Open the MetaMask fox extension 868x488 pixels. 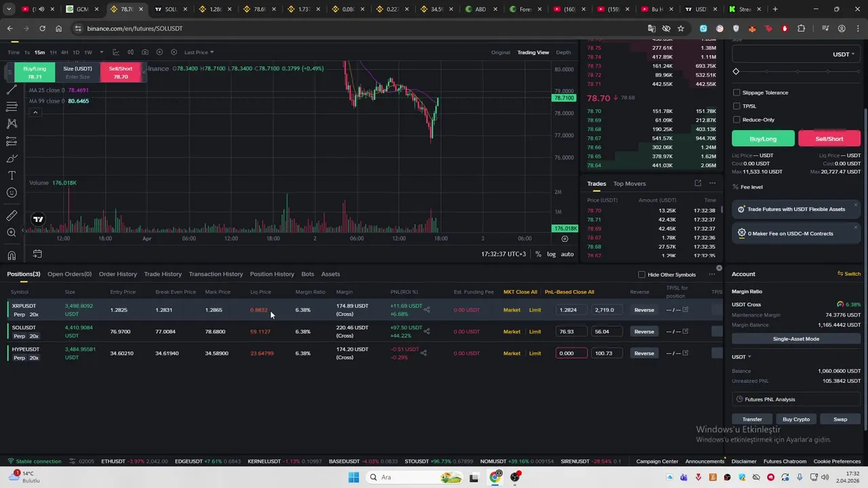(752, 28)
